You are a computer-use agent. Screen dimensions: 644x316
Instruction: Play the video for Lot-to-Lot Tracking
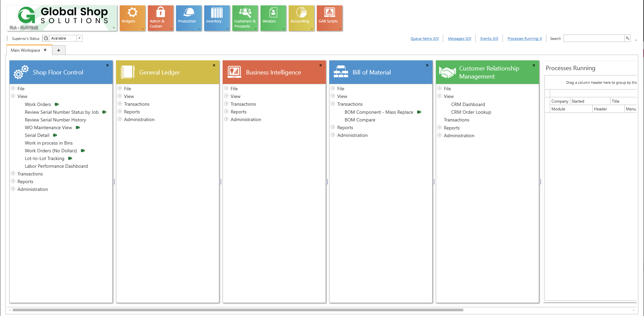pos(70,158)
